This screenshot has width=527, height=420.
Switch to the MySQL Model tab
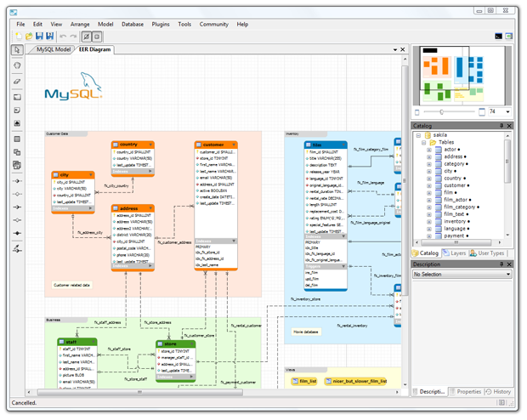54,49
